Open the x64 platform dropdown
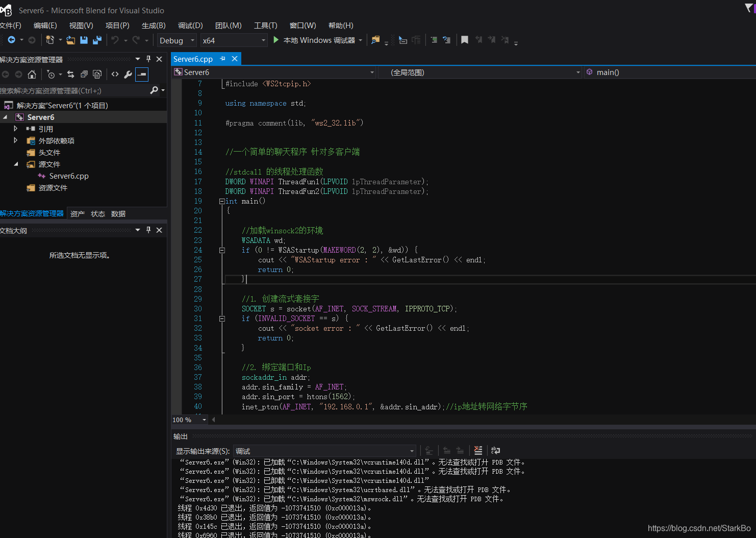The height and width of the screenshot is (538, 756). [234, 40]
